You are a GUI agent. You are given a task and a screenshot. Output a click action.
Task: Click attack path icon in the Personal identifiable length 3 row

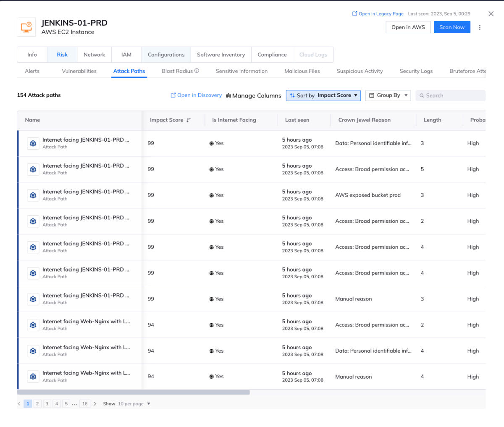tap(33, 143)
